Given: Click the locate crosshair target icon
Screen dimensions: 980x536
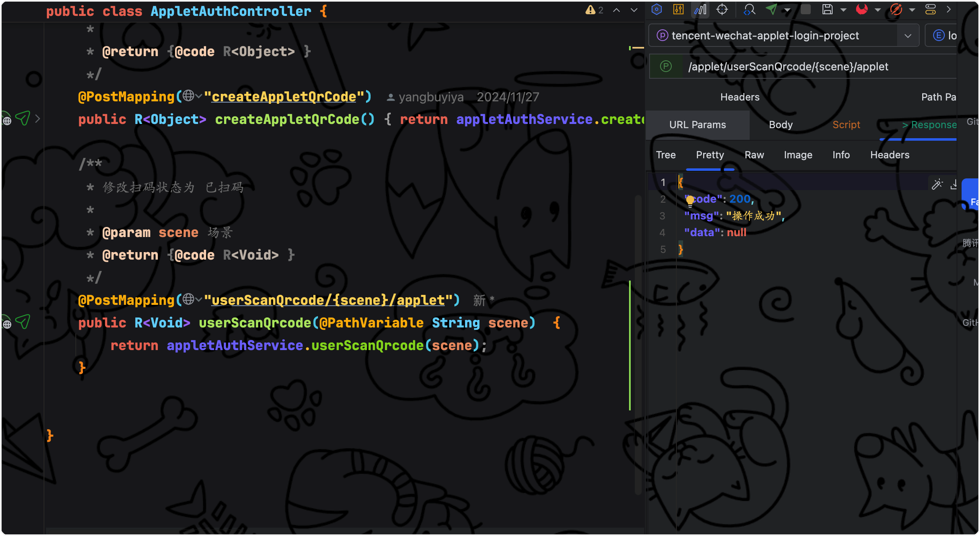Looking at the screenshot, I should [722, 9].
